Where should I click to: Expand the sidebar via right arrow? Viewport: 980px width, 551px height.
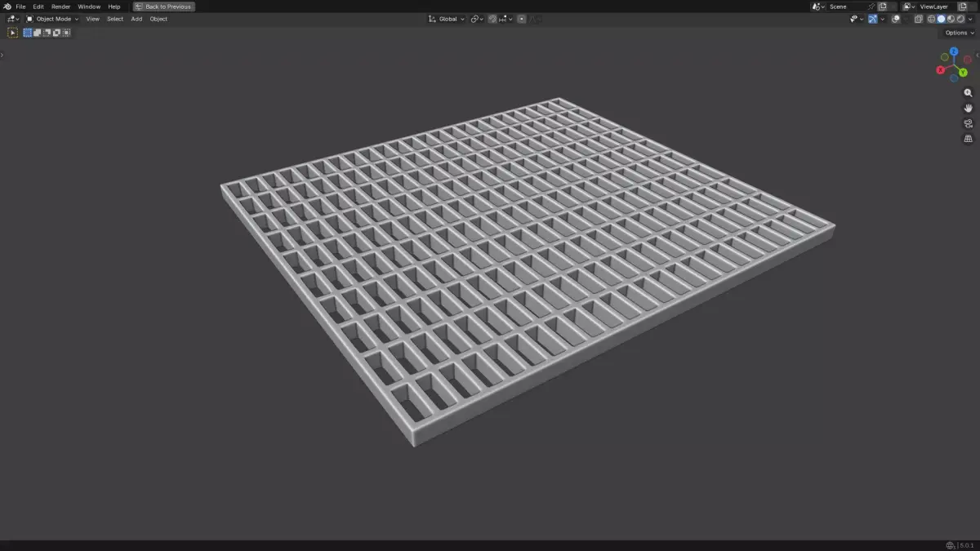point(978,55)
